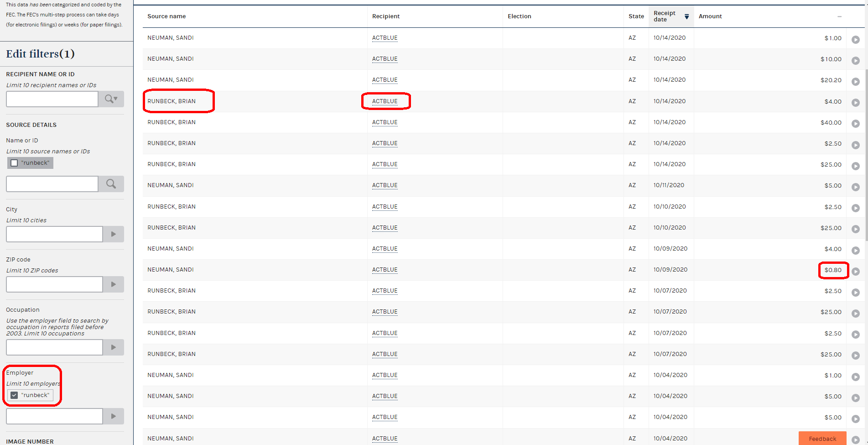Click the source name search magnifier icon
Viewport: 868px width, 445px height.
click(111, 184)
